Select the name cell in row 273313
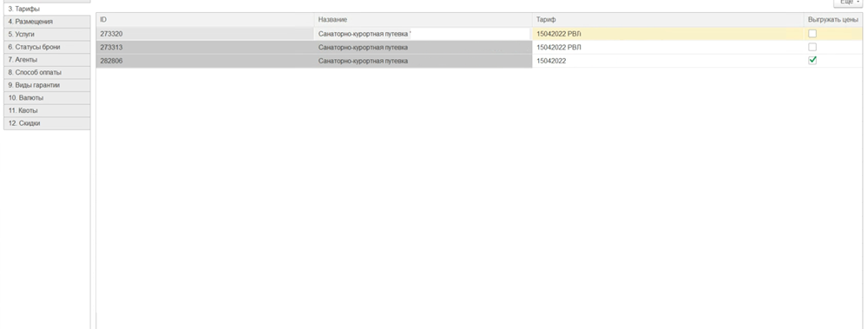The width and height of the screenshot is (868, 329). 424,47
